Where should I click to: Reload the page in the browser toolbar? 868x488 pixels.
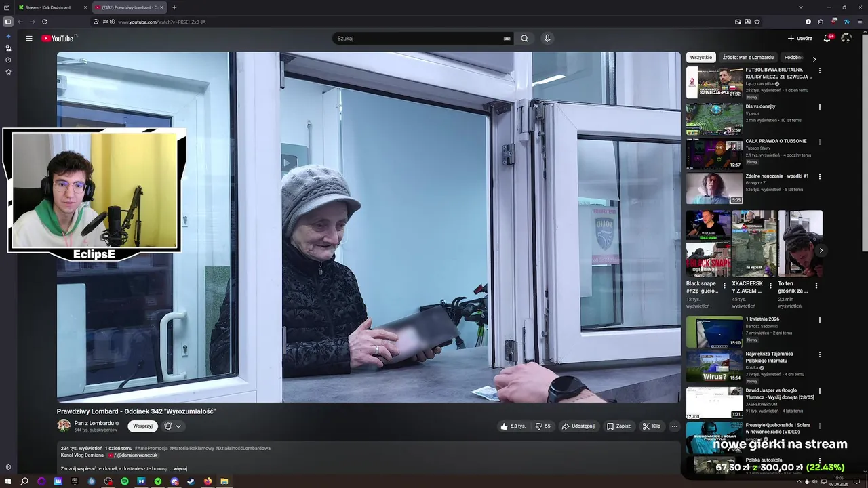45,22
